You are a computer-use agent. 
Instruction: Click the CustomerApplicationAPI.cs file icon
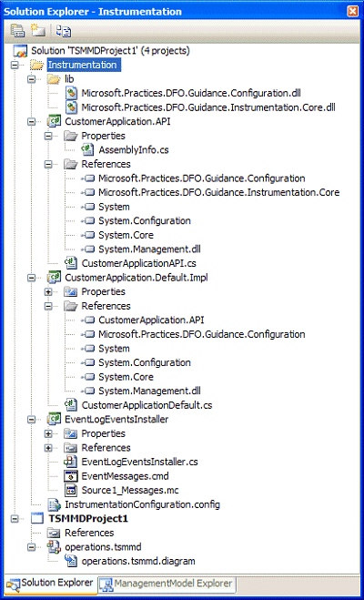[72, 263]
